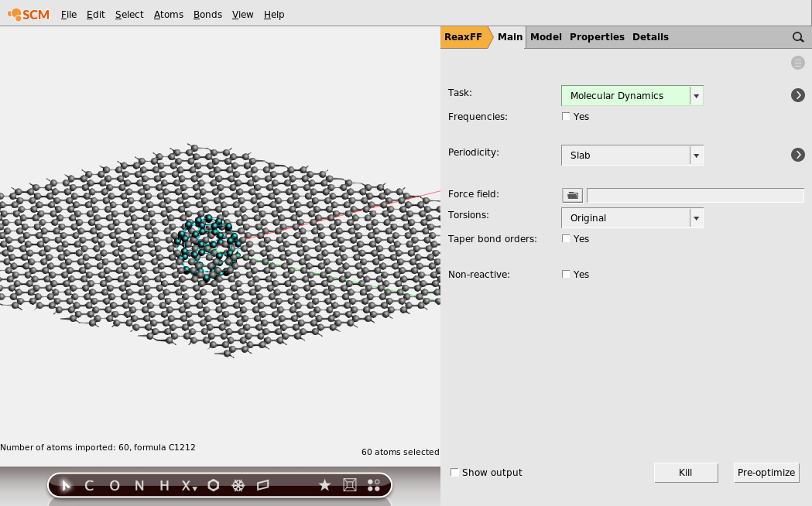812x506 pixels.
Task: Switch to the Model tab
Action: [x=546, y=36]
